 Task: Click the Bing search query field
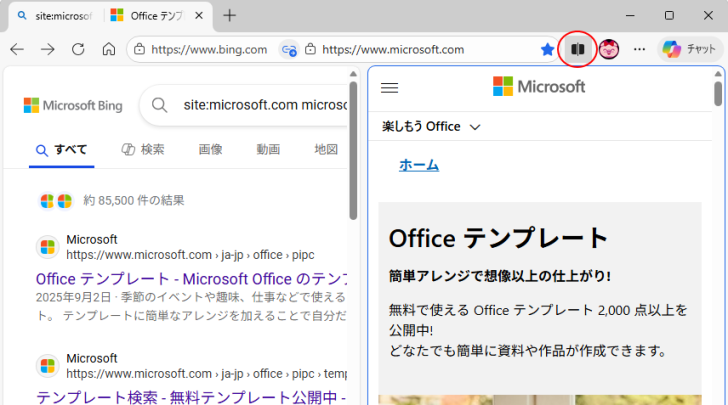click(265, 105)
